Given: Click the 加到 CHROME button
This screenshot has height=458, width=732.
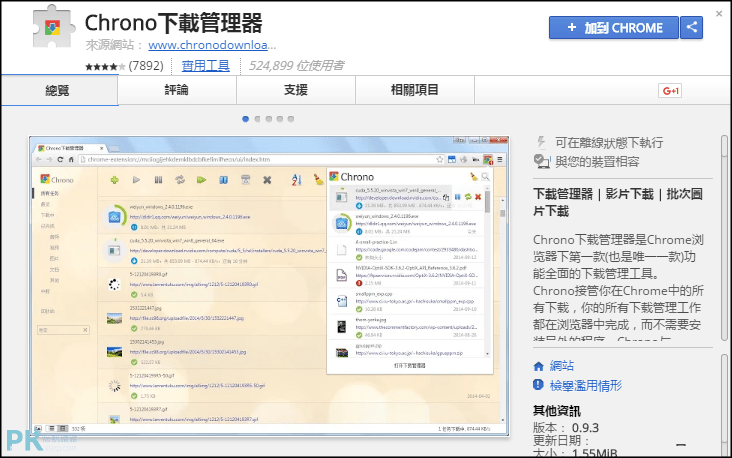Looking at the screenshot, I should [x=613, y=28].
